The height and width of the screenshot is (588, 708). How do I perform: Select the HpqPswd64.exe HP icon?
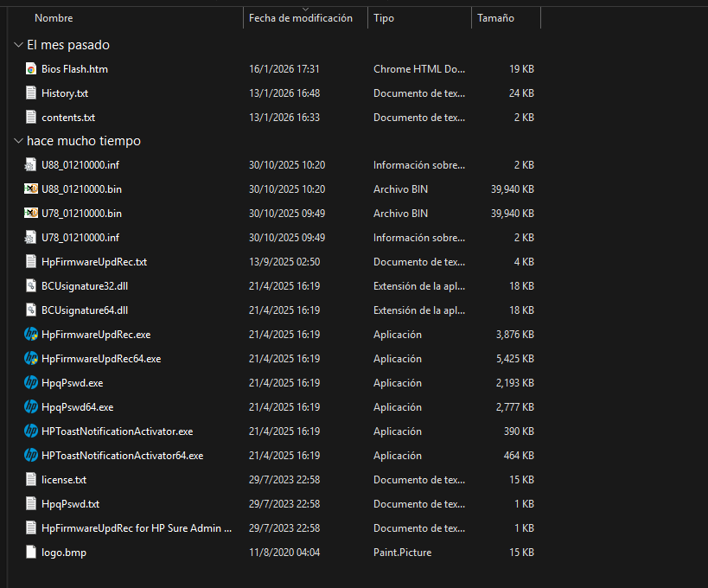[31, 406]
